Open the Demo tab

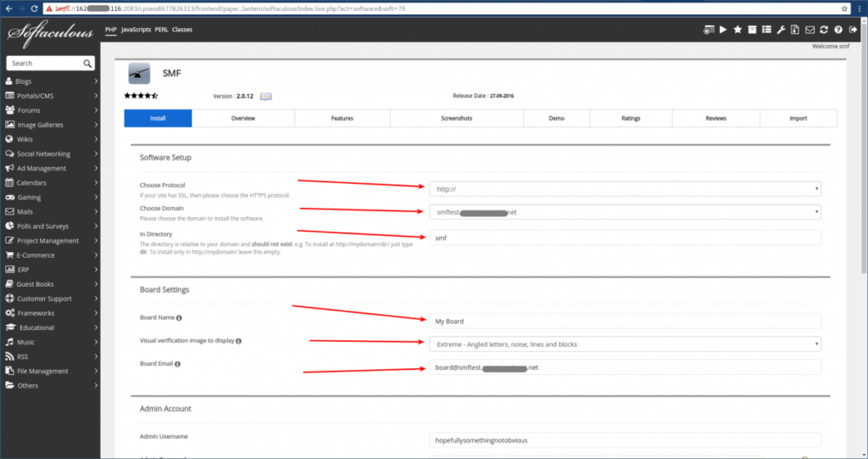556,118
